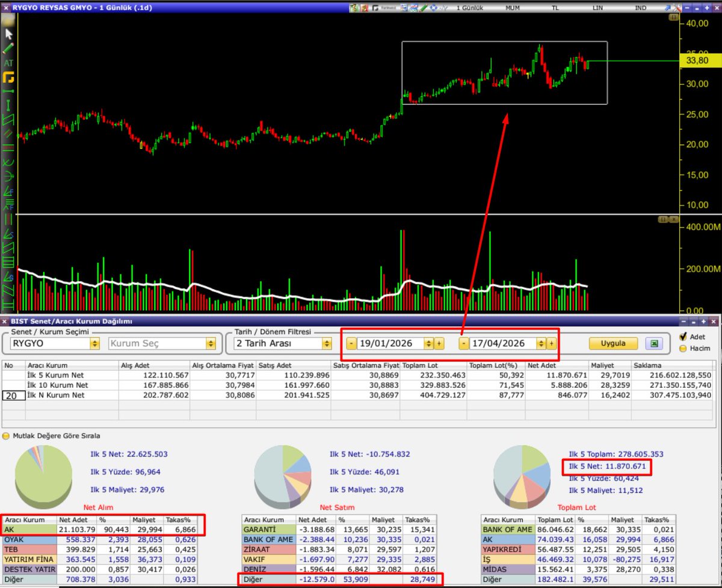Open the end date 17/04/2026 spinner

541,343
